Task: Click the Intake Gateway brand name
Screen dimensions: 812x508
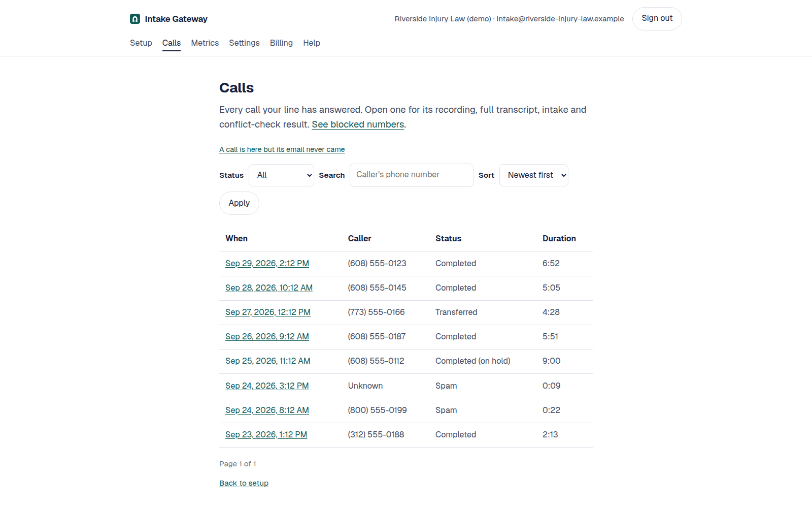Action: [176, 19]
